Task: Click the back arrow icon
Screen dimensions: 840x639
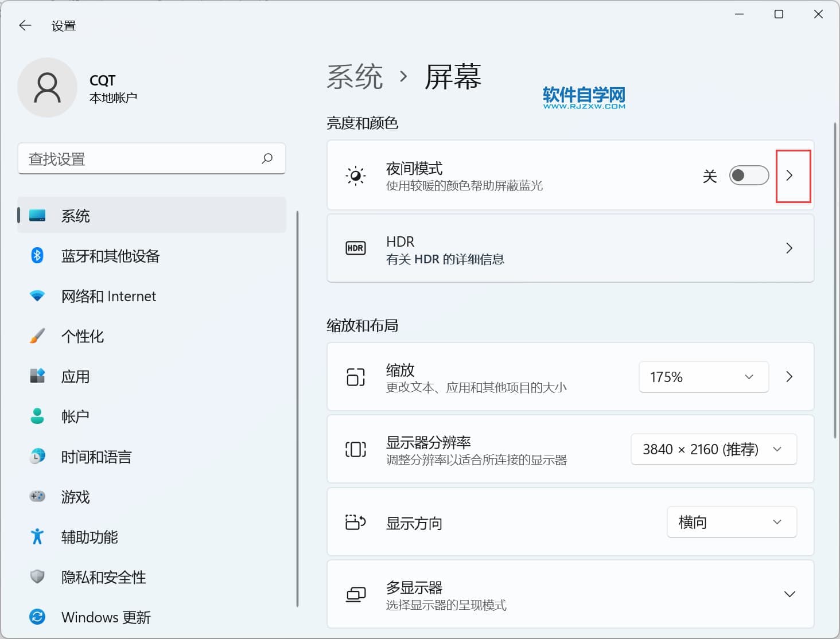Action: click(25, 25)
